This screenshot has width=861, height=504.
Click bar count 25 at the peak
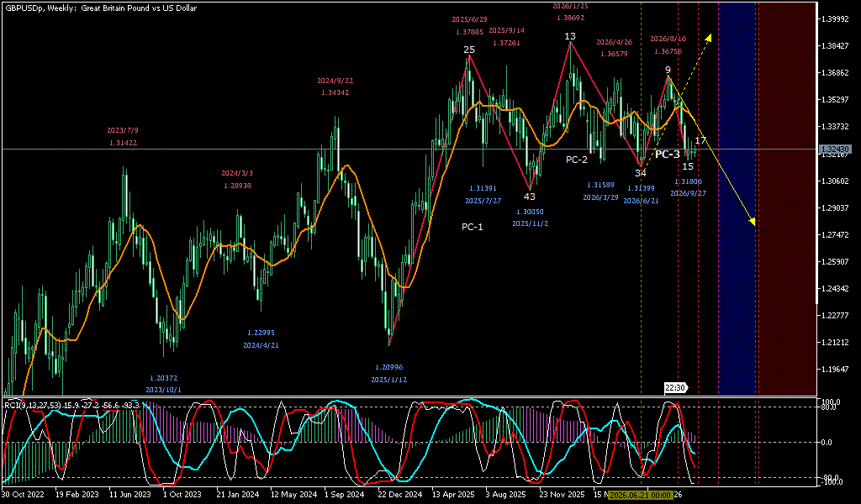click(x=469, y=50)
